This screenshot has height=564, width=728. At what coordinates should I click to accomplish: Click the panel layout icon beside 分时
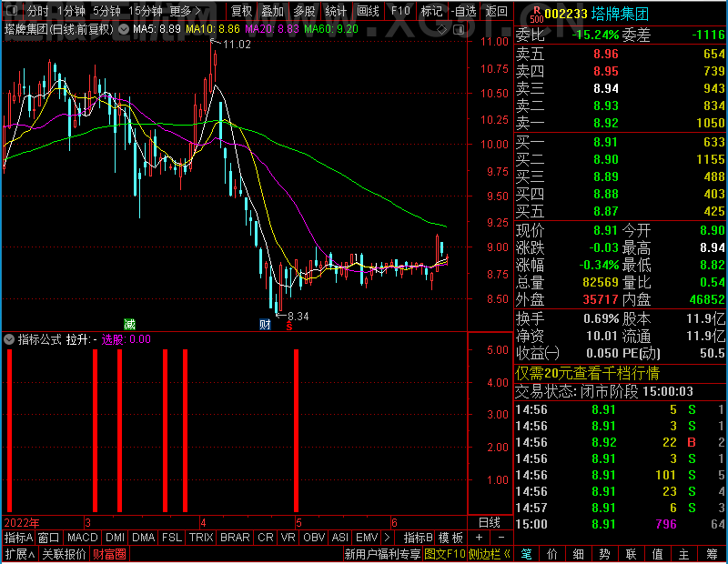pos(13,10)
